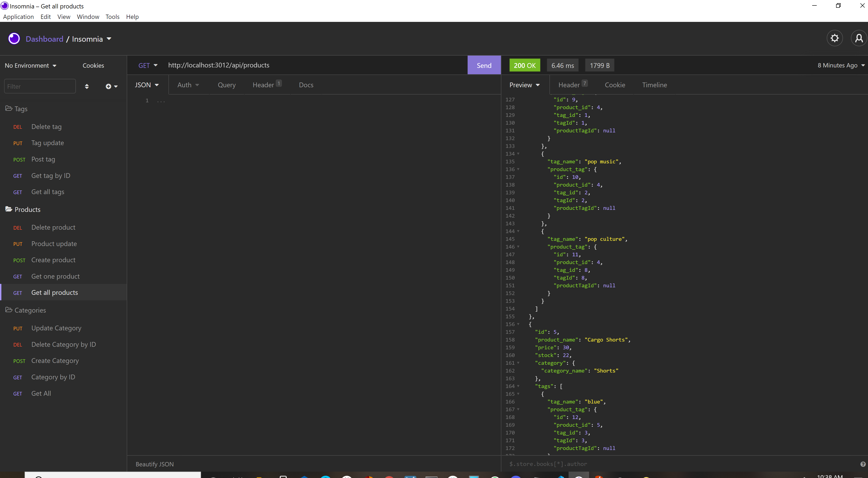The height and width of the screenshot is (478, 868).
Task: Click the 6.46 ms response time badge
Action: pos(563,65)
